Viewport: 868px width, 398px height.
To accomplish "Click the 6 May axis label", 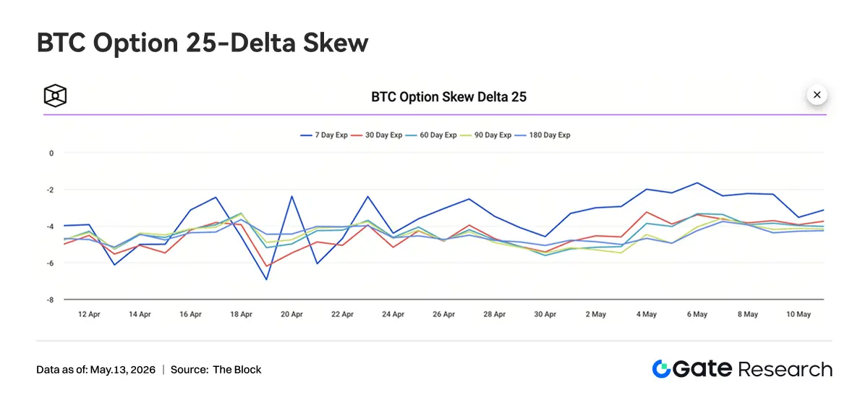I will pos(697,315).
